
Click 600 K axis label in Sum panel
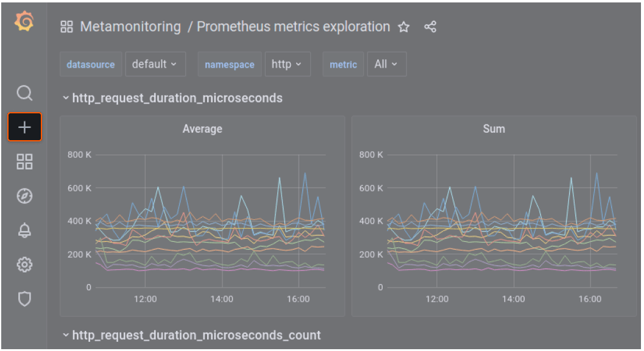tap(371, 188)
